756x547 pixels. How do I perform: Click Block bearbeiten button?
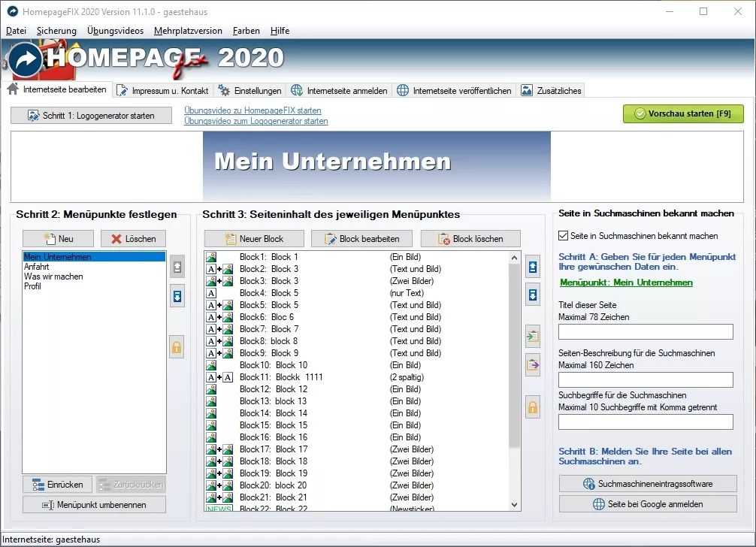pyautogui.click(x=362, y=238)
